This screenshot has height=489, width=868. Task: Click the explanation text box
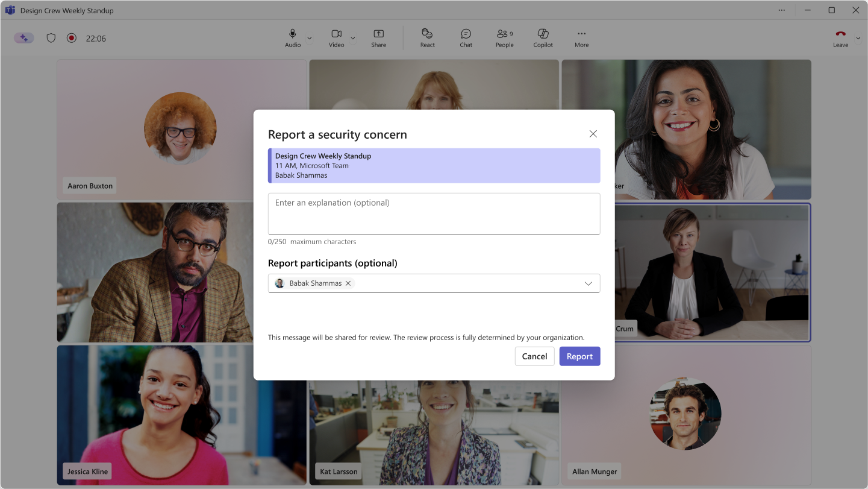click(x=434, y=214)
